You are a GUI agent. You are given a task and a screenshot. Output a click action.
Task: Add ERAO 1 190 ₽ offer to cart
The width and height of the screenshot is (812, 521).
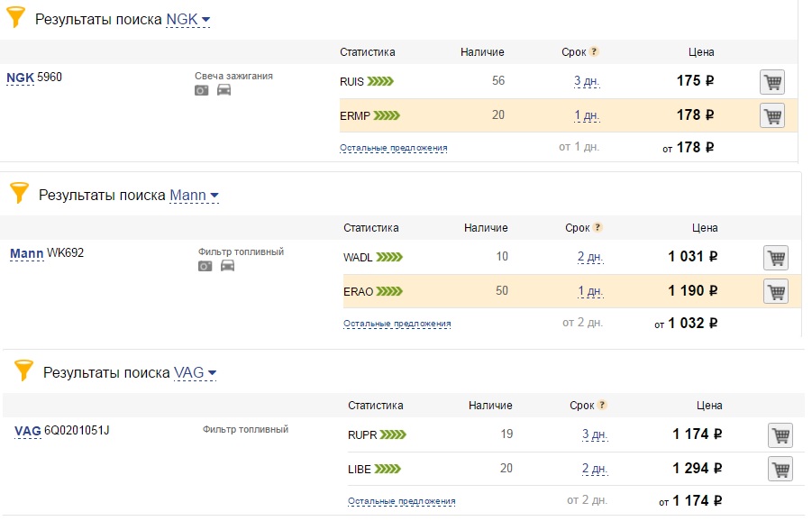click(x=776, y=291)
